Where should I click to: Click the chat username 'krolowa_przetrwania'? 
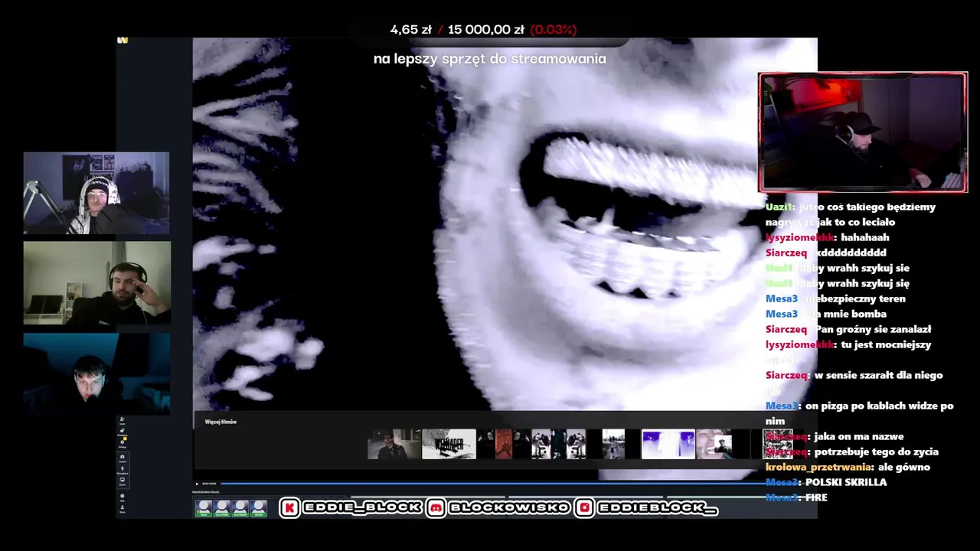point(818,467)
